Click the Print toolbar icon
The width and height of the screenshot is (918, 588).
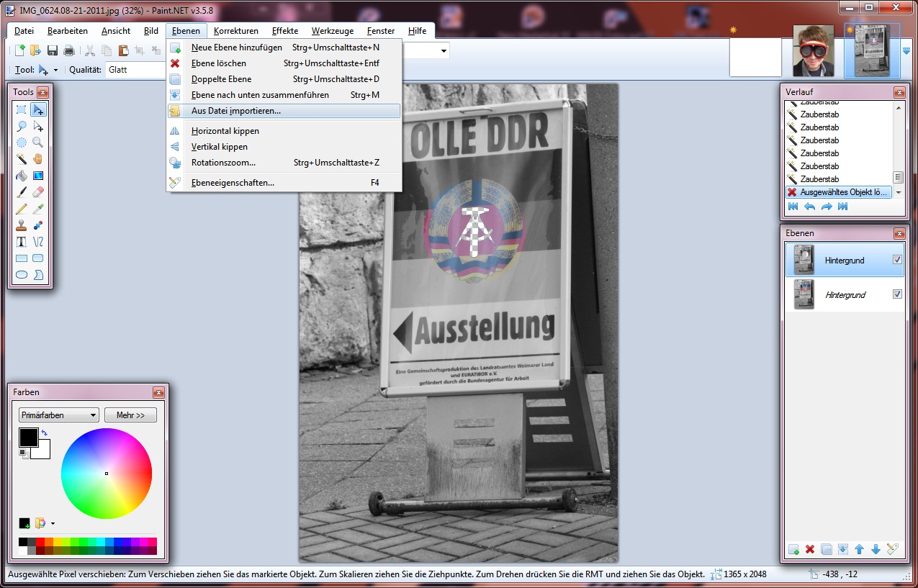coord(69,50)
